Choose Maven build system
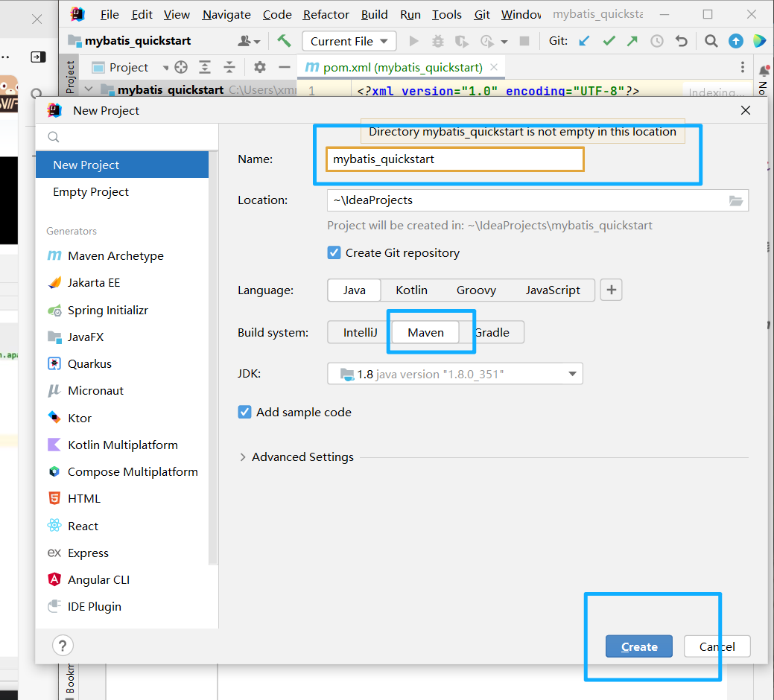This screenshot has height=700, width=774. (x=425, y=332)
